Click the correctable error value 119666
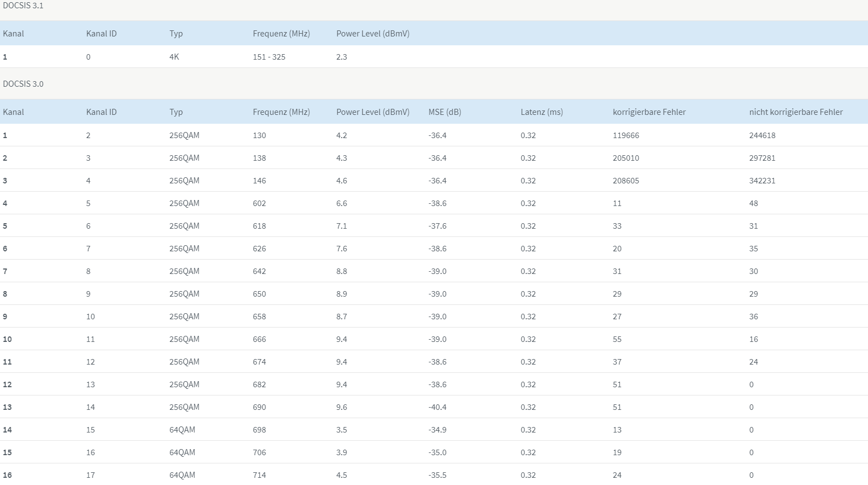Screen dimensions: 868x485 click(626, 135)
